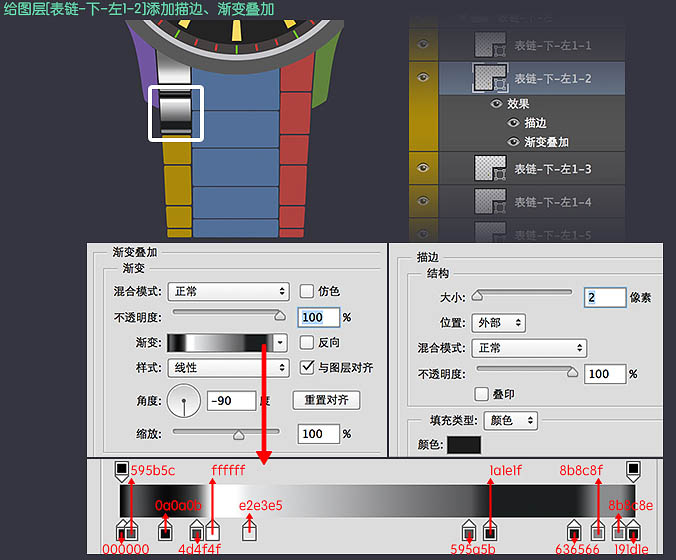Select the 1a1e1f color stop

(x=490, y=531)
